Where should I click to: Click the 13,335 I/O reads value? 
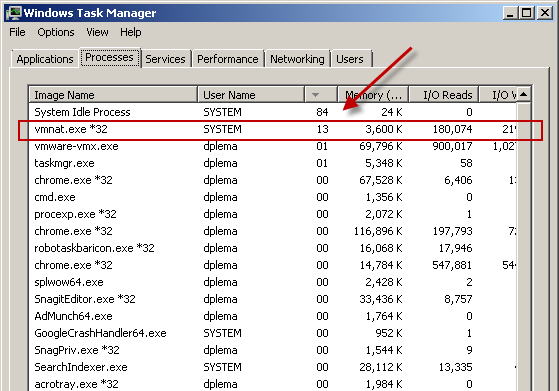pos(456,367)
